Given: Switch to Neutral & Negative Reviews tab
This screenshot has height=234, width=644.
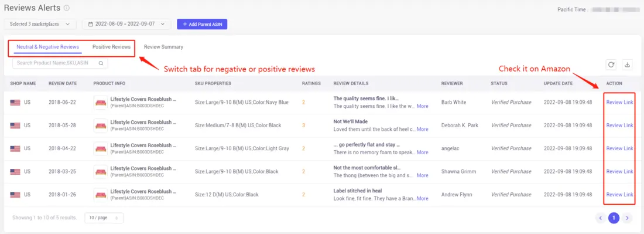Looking at the screenshot, I should click(47, 47).
